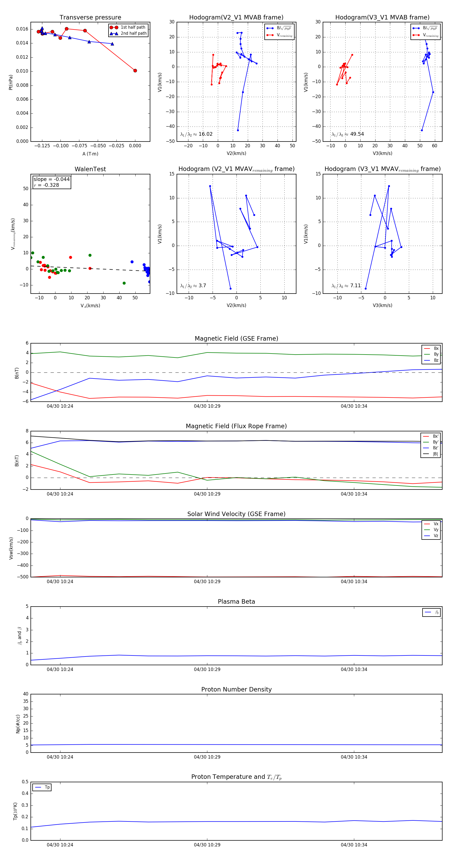This screenshot has width=473, height=868.
Task: Select the "Bz'" legend entry
Action: [x=431, y=448]
